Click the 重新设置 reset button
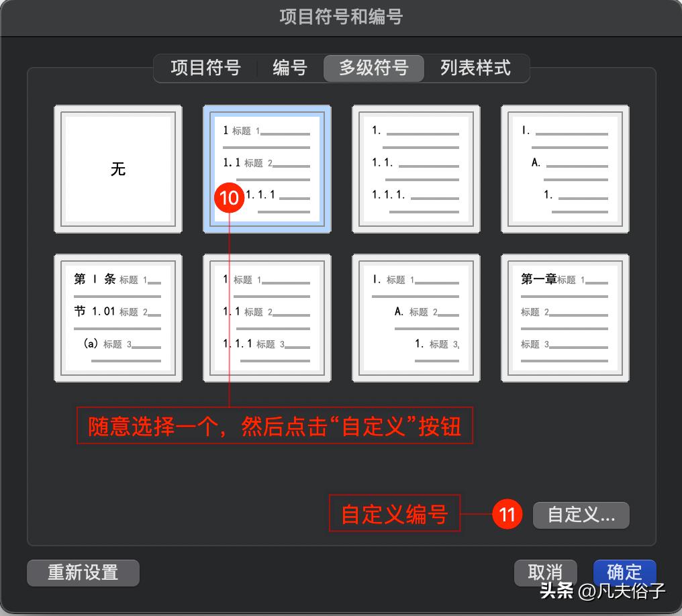682x616 pixels. pos(83,572)
